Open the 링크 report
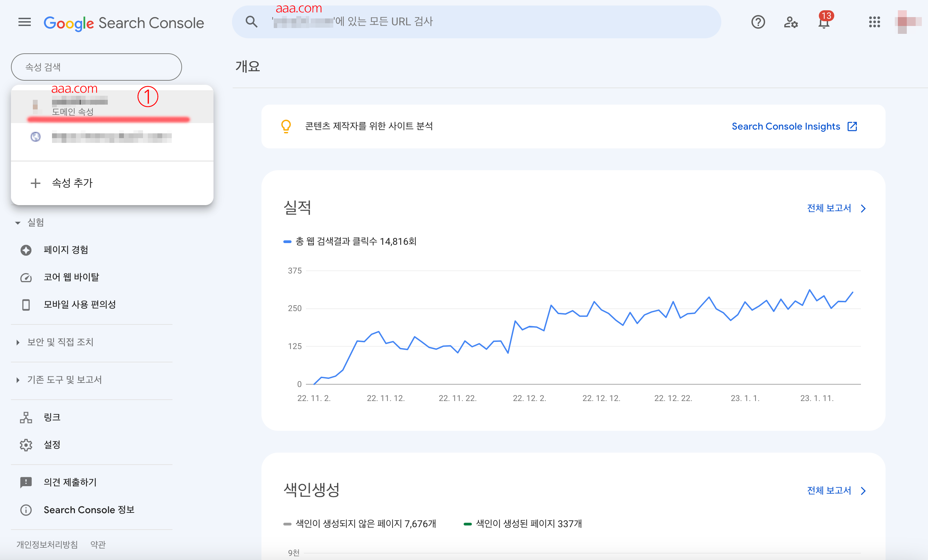This screenshot has width=928, height=560. (x=52, y=417)
